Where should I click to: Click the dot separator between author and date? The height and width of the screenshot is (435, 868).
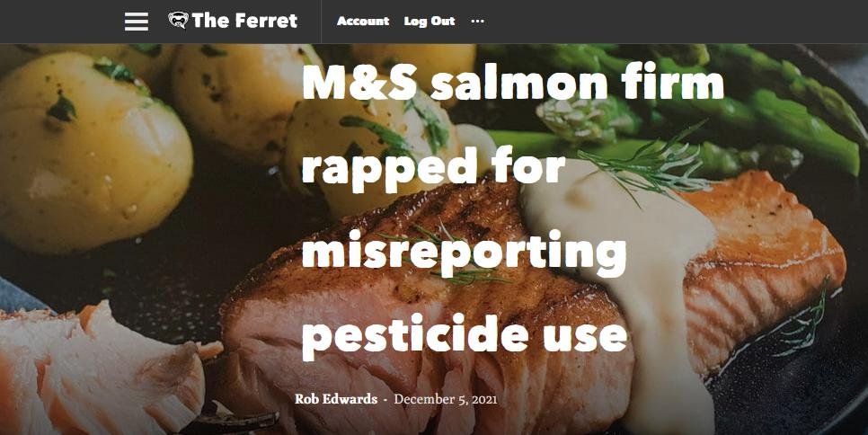point(385,400)
